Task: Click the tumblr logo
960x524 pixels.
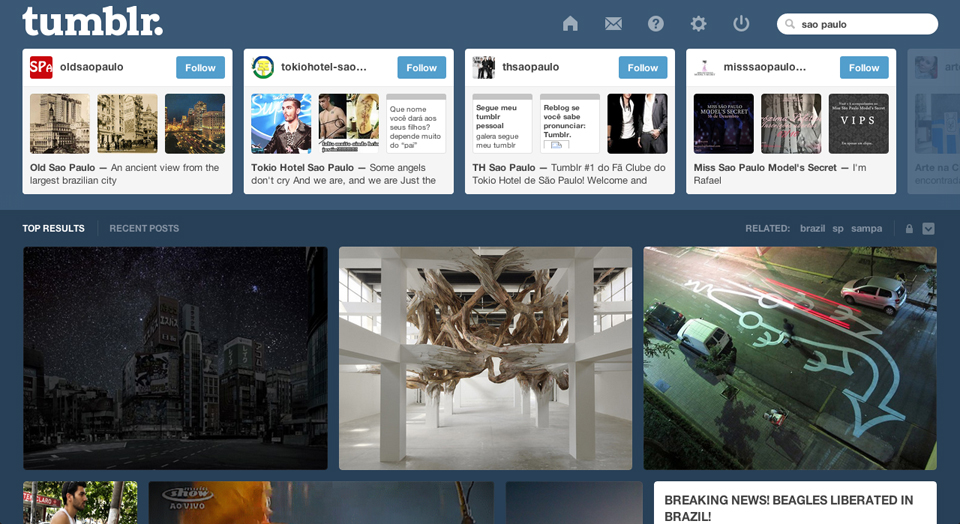Action: 92,22
